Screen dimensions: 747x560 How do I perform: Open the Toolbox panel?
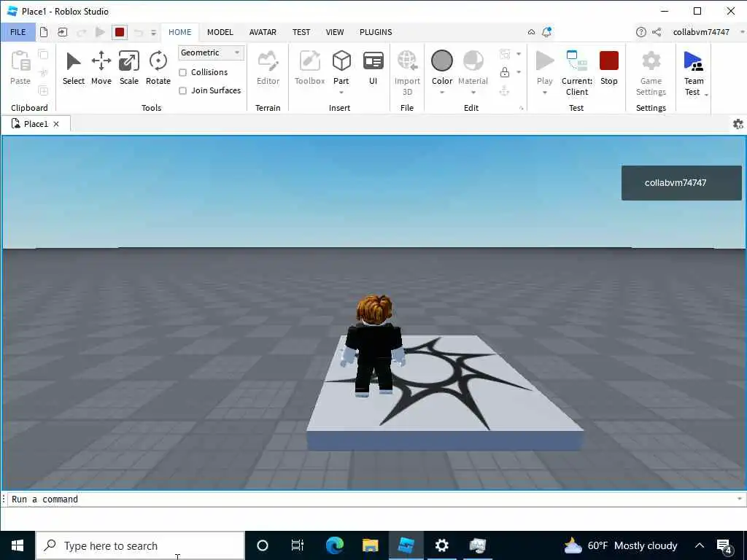point(309,68)
